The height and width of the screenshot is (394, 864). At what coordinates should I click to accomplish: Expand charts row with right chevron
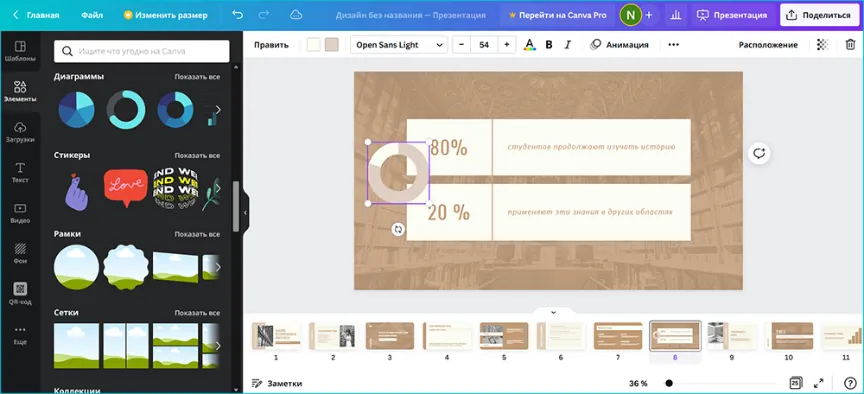point(218,110)
